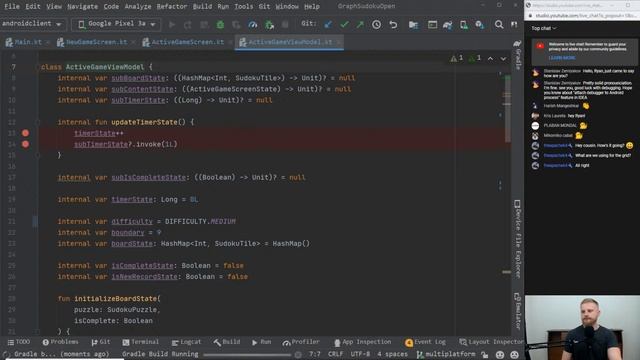Open the Refactor menu
The image size is (640, 360).
tap(171, 7)
